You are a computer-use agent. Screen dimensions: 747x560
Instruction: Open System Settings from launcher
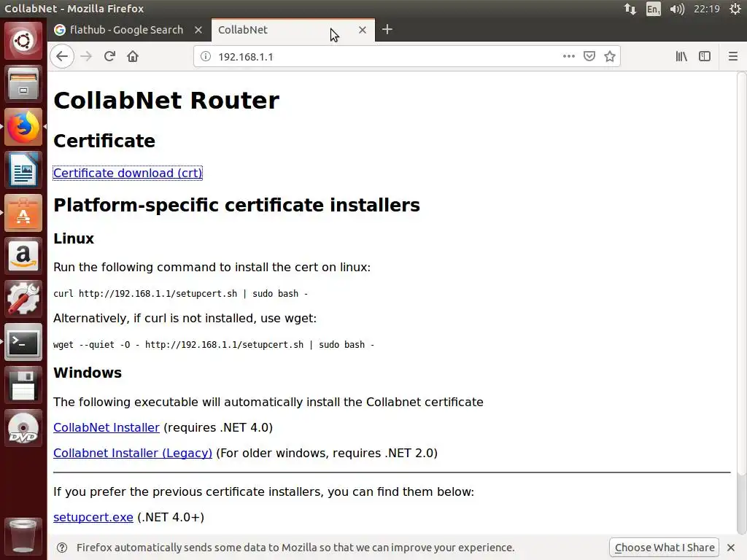[23, 299]
